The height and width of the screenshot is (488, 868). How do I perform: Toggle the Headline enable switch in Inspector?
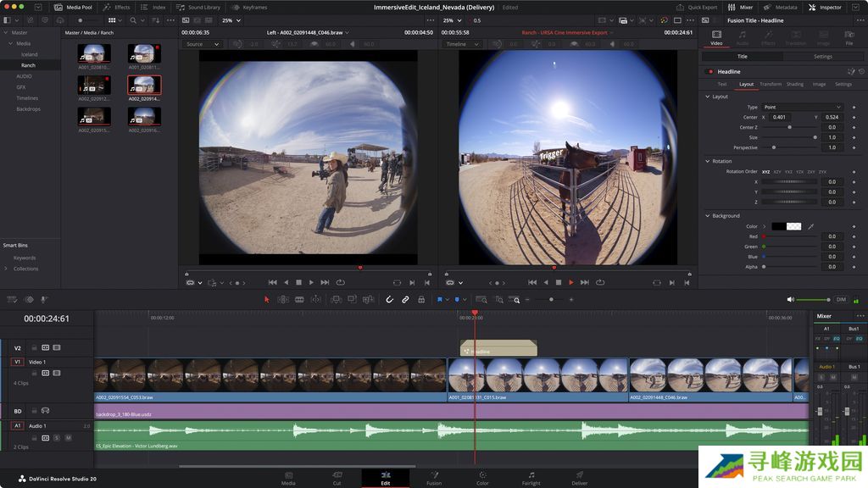point(709,72)
